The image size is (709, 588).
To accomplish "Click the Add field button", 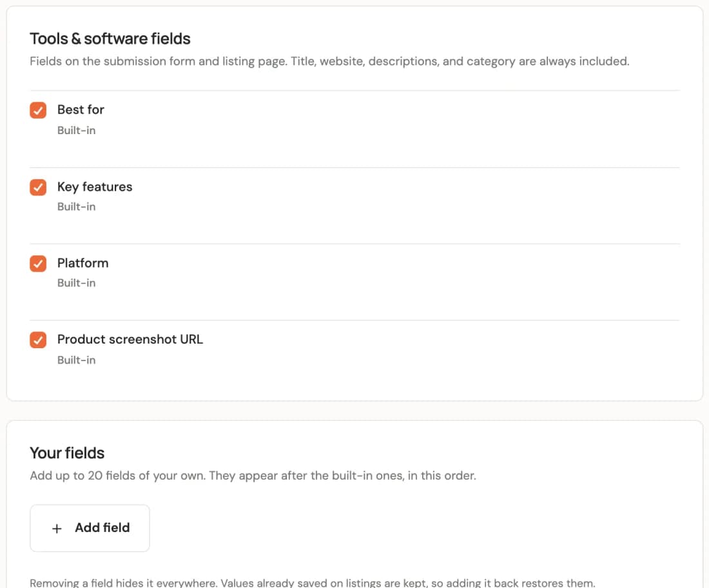I will (90, 528).
